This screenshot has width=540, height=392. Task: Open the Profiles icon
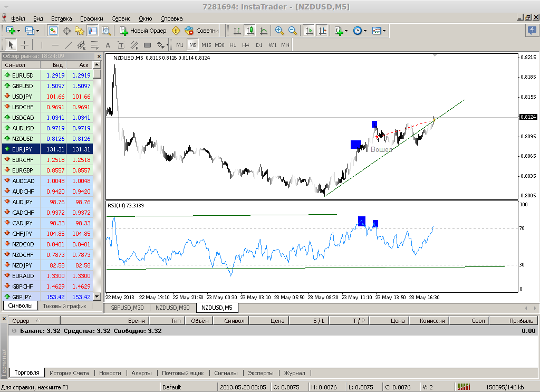30,31
